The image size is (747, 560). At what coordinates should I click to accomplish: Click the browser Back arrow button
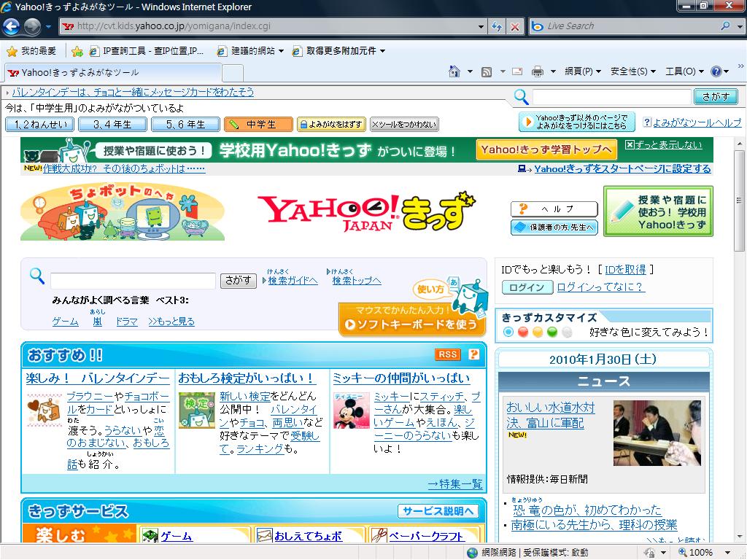coord(12,26)
